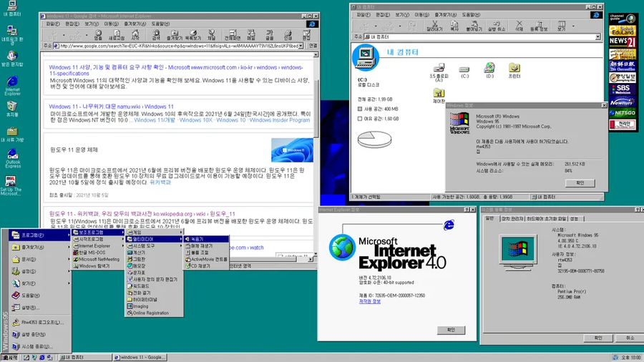
Task: Open the Search (검색) toolbar icon in Internet Explorer
Action: coord(156,34)
